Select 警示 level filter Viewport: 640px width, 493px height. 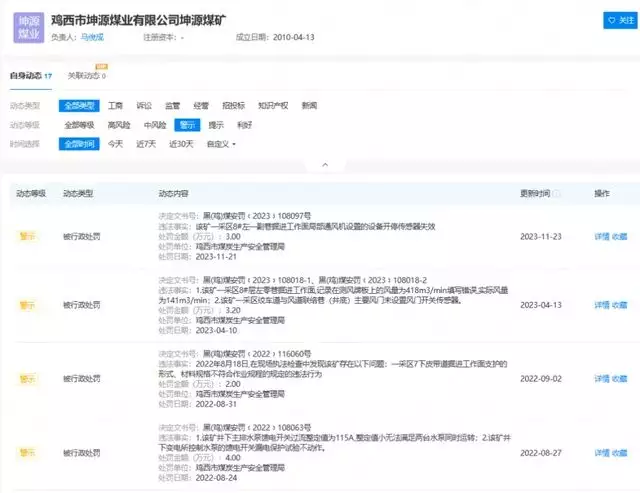point(187,125)
